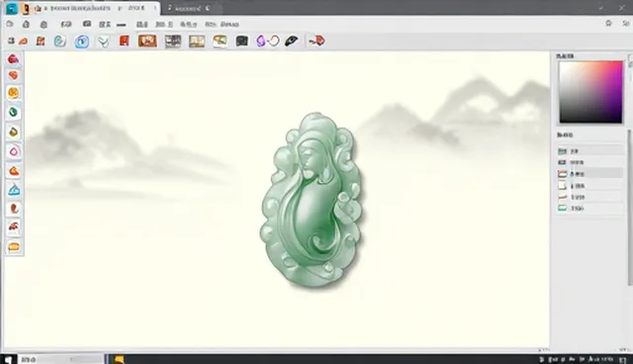Select the pink outlined ring tool
This screenshot has width=633, height=364.
(x=14, y=151)
